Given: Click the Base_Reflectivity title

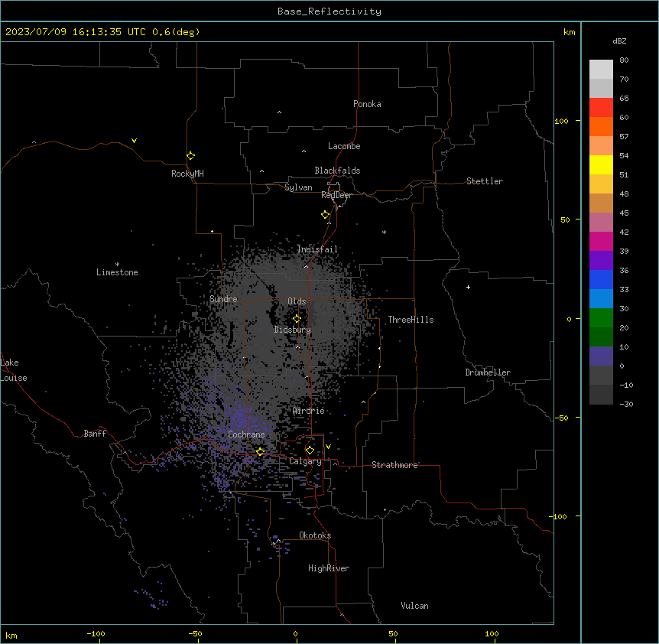Looking at the screenshot, I should tap(329, 11).
